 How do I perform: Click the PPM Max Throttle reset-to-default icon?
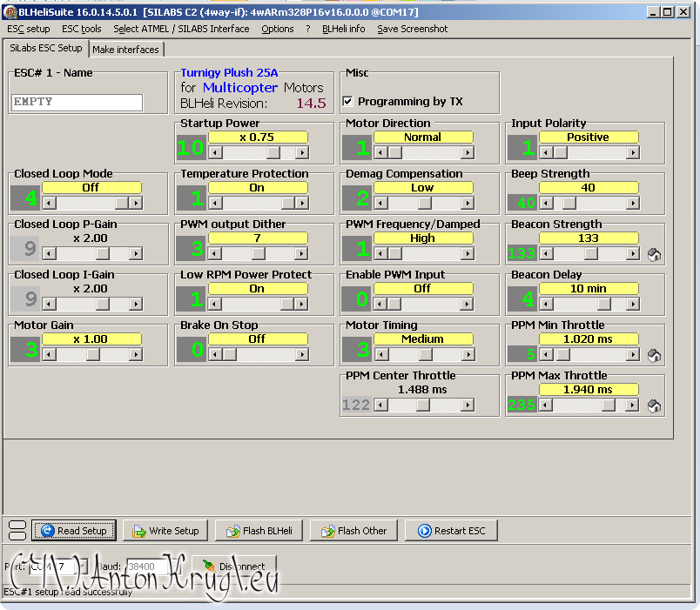pyautogui.click(x=654, y=406)
